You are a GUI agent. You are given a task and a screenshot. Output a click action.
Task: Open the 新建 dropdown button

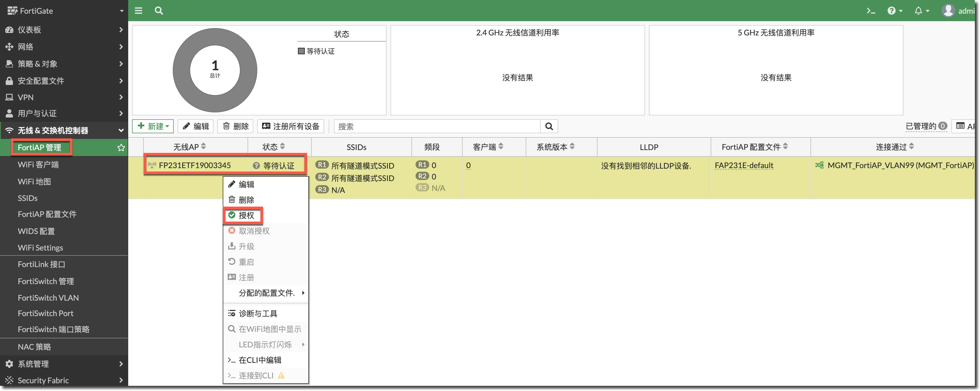[153, 126]
